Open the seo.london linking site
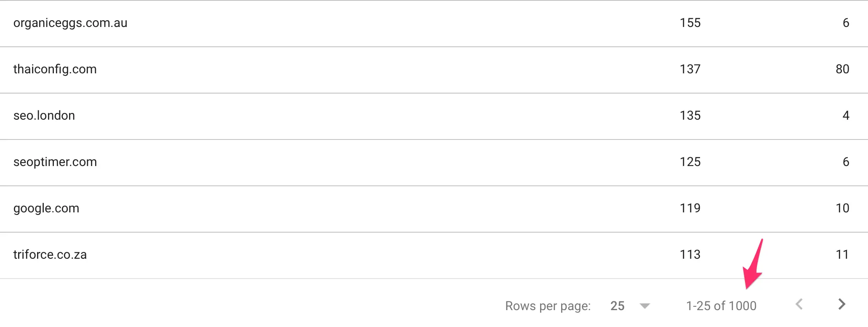The width and height of the screenshot is (868, 327). [44, 116]
